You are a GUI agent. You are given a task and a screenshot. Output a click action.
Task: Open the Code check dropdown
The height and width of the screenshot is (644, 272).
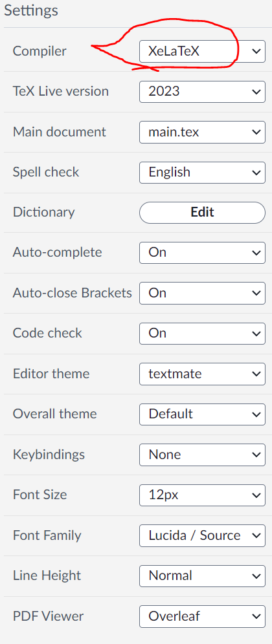pyautogui.click(x=202, y=333)
